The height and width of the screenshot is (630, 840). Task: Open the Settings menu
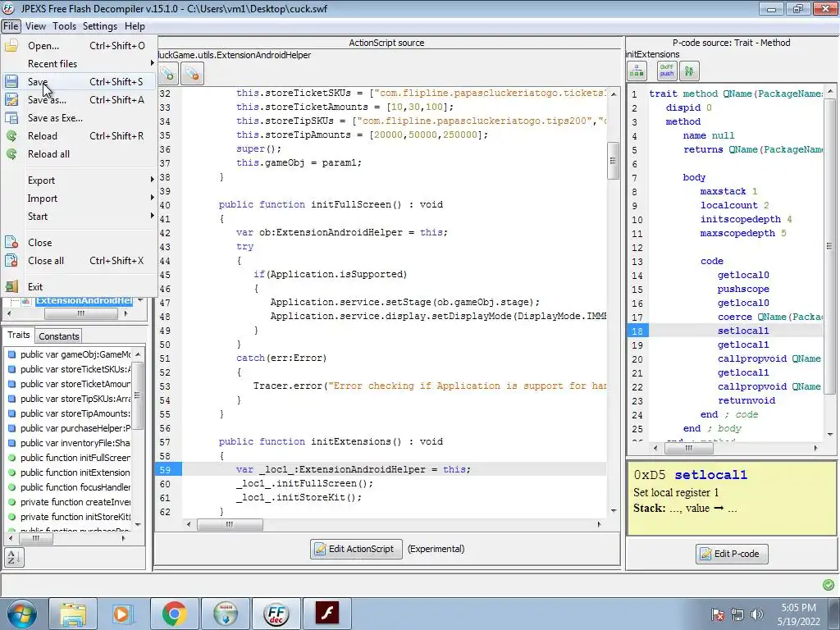tap(99, 26)
